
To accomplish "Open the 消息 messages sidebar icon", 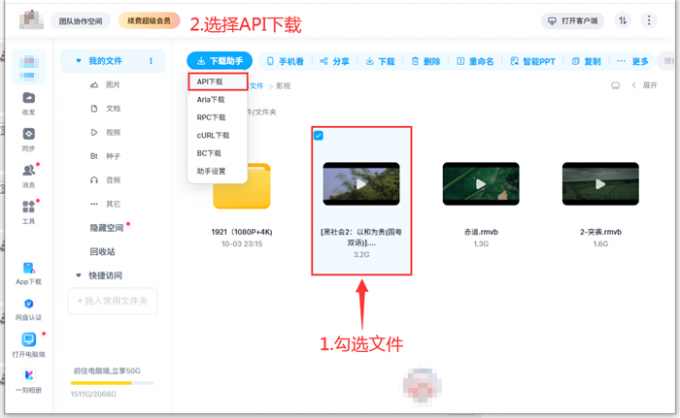I will [29, 170].
